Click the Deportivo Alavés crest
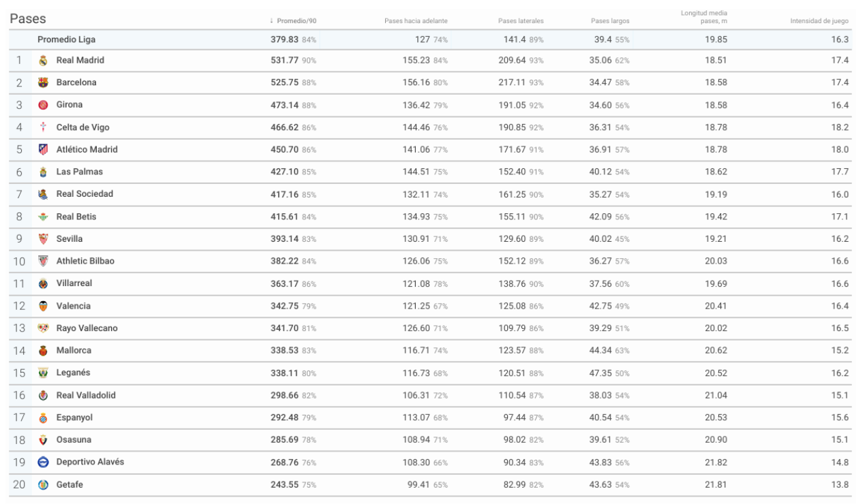The height and width of the screenshot is (504, 867). point(43,462)
